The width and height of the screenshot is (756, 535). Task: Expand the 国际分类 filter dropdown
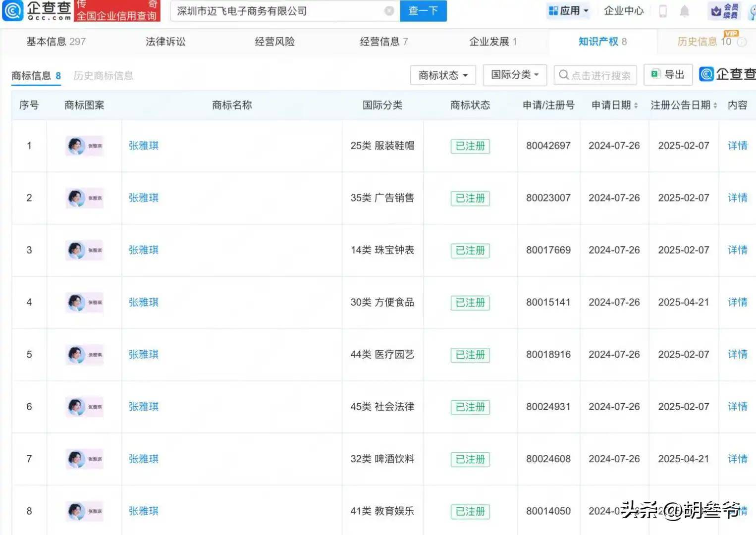pos(515,75)
